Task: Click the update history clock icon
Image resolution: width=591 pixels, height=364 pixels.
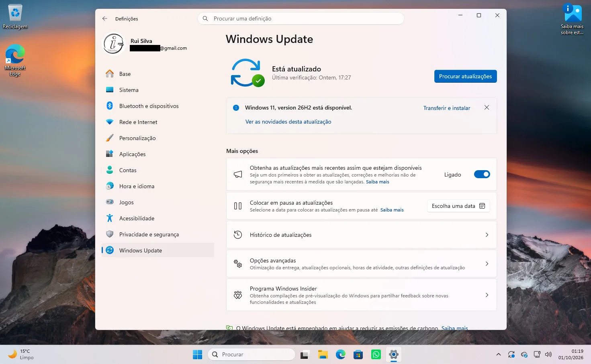Action: (238, 235)
